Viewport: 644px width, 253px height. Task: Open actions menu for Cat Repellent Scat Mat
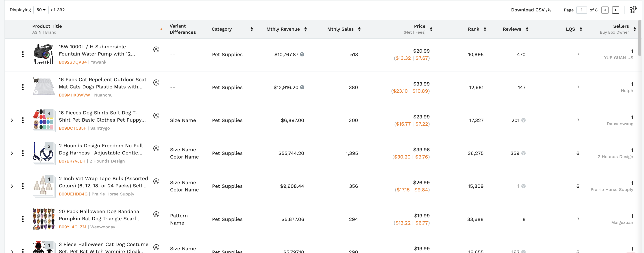[23, 87]
